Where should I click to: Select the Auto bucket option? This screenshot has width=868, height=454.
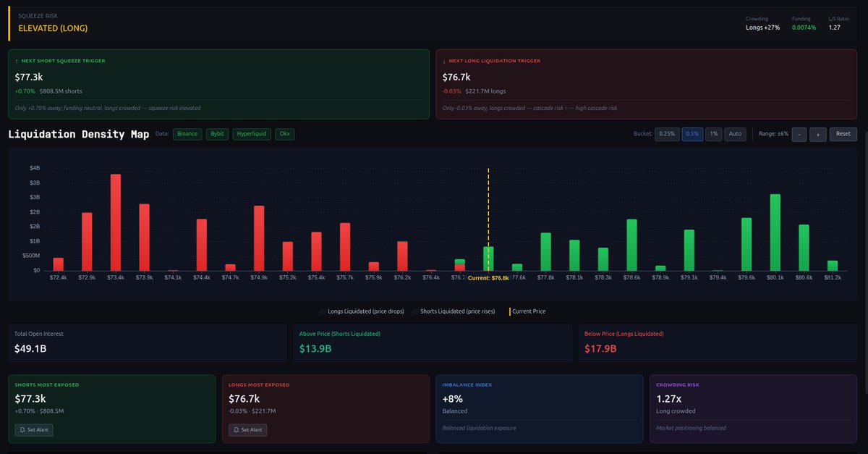click(736, 134)
